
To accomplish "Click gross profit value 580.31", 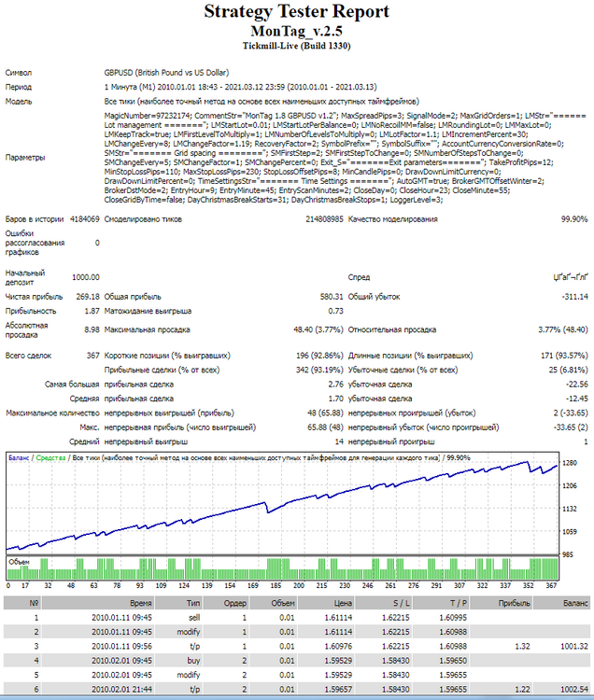I will click(332, 297).
